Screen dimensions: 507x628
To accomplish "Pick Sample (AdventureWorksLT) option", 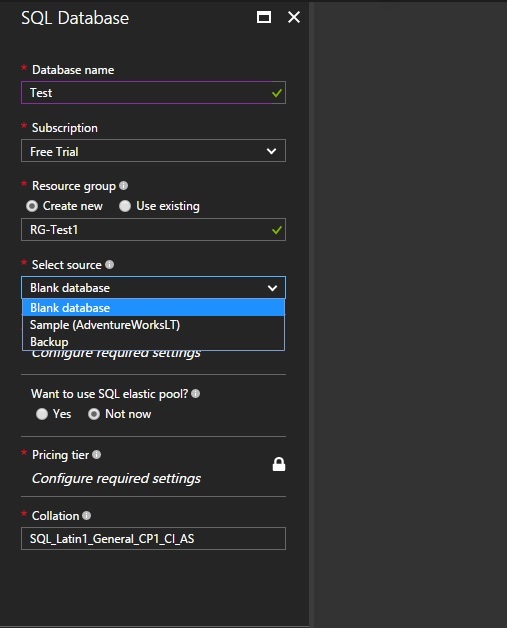I will click(x=153, y=325).
